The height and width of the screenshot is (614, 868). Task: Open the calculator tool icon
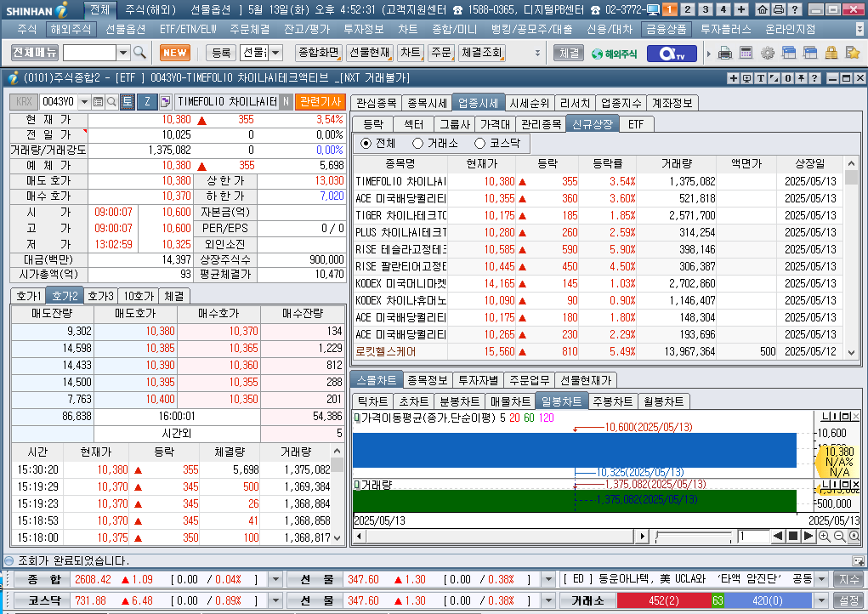(746, 53)
